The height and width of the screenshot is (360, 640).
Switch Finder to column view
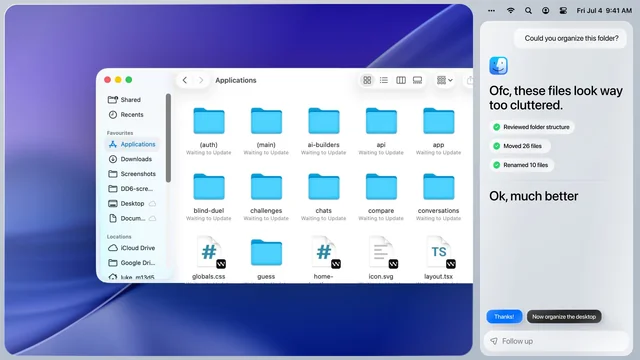point(401,80)
